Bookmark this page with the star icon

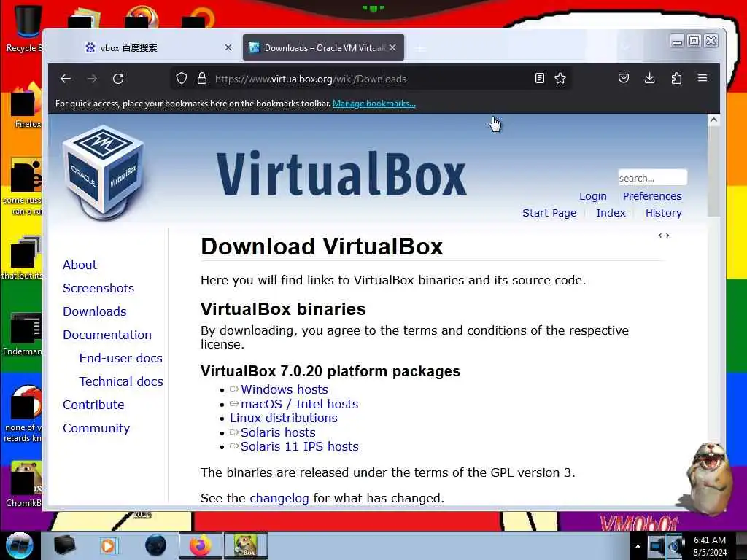tap(560, 78)
